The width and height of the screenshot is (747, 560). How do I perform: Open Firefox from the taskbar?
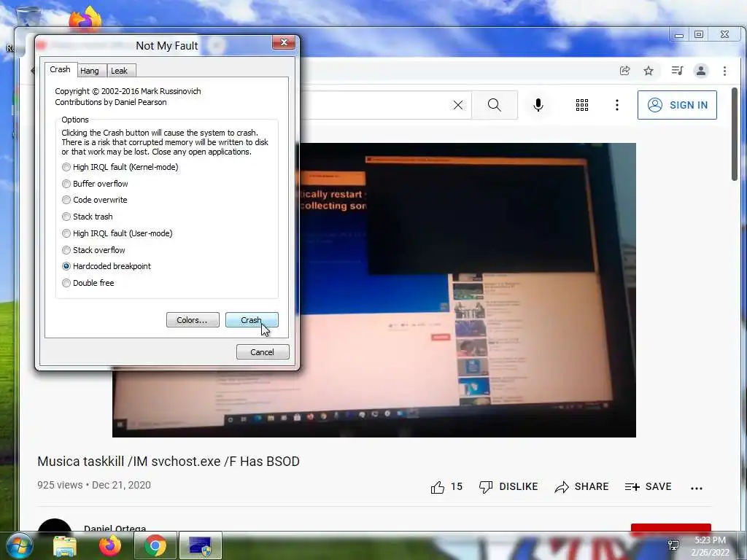pyautogui.click(x=109, y=545)
